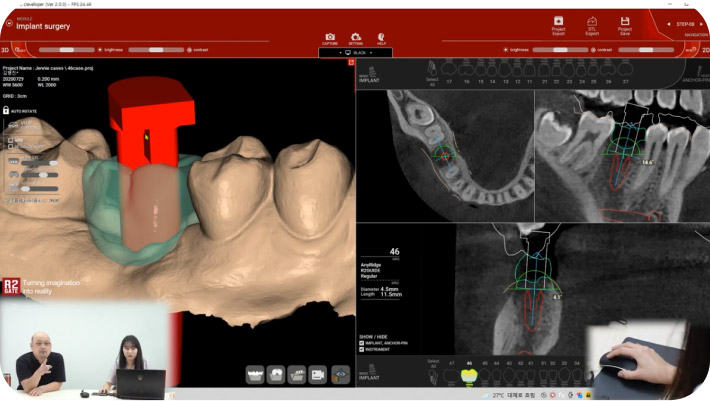The height and width of the screenshot is (401, 710).
Task: Click the Project Save icon
Action: pos(624,23)
